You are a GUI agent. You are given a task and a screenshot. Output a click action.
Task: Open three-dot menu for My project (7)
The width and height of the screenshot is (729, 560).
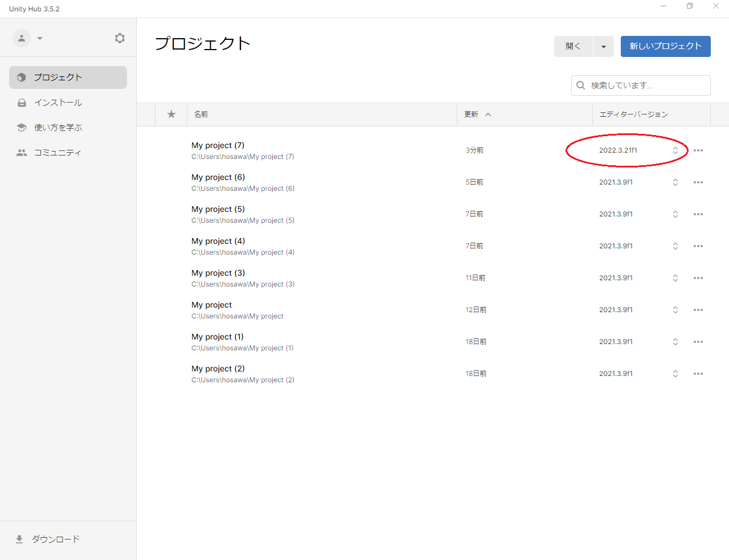[x=698, y=150]
